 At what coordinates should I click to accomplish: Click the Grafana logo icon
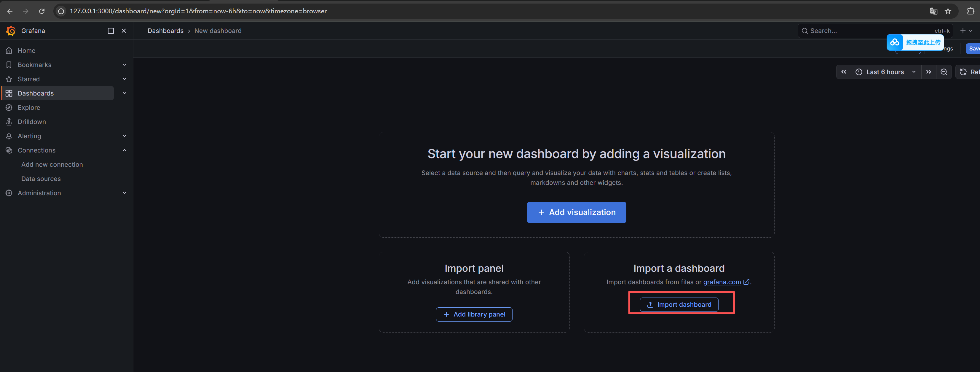(x=11, y=31)
